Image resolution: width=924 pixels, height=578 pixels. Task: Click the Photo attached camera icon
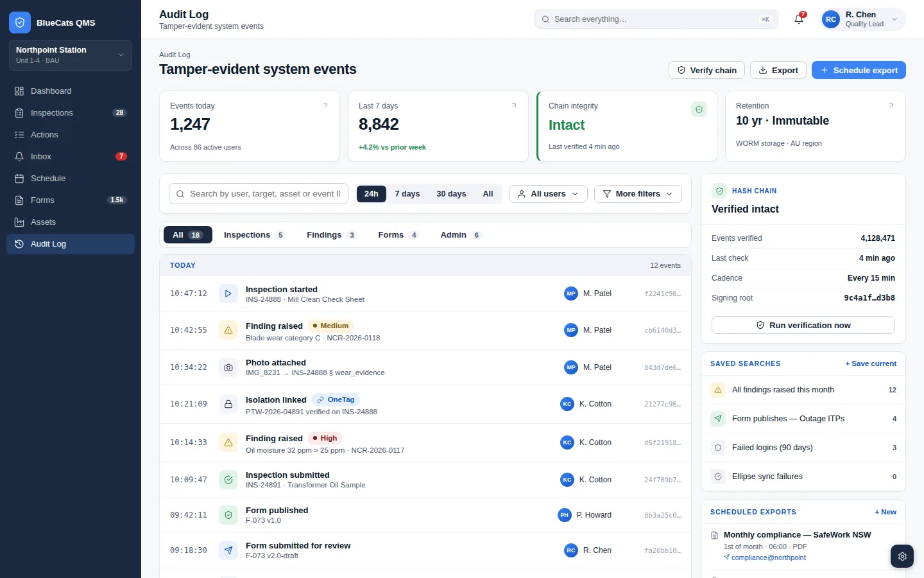point(228,367)
